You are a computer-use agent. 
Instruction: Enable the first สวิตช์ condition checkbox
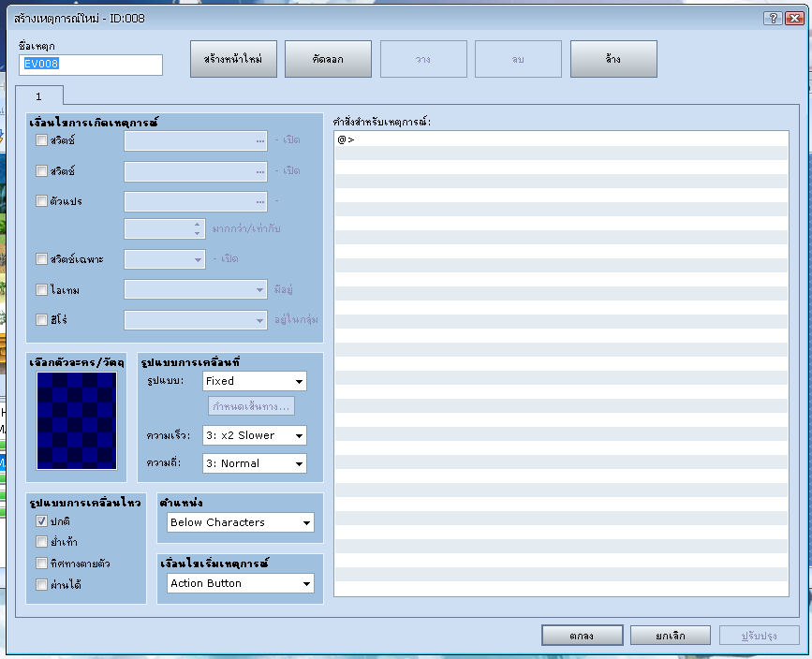click(41, 139)
